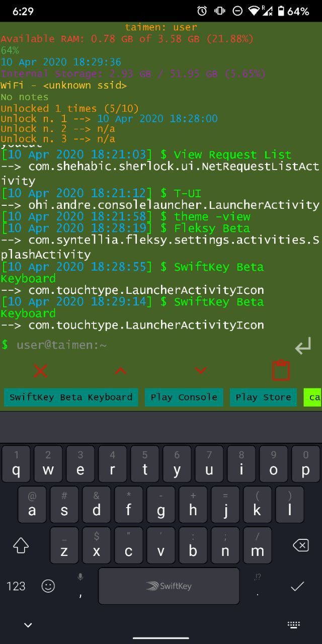The image size is (322, 644).
Task: Select the SwiftKey Beta Keyboard suggestion
Action: [71, 397]
